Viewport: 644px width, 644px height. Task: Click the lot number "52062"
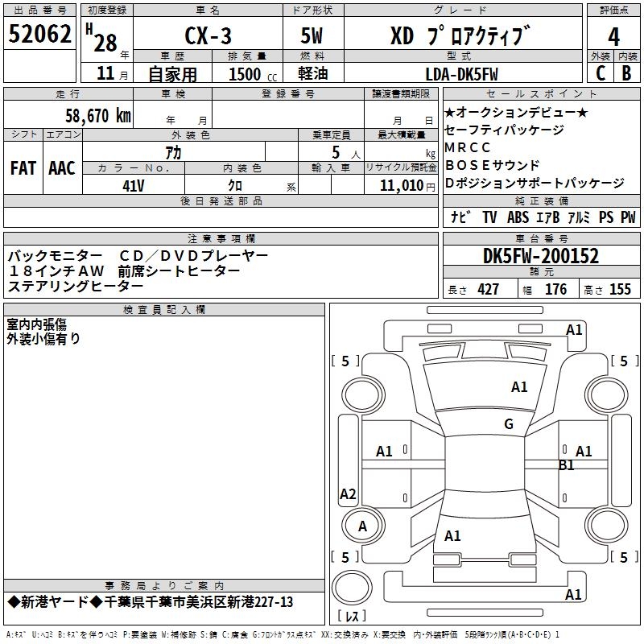point(39,34)
